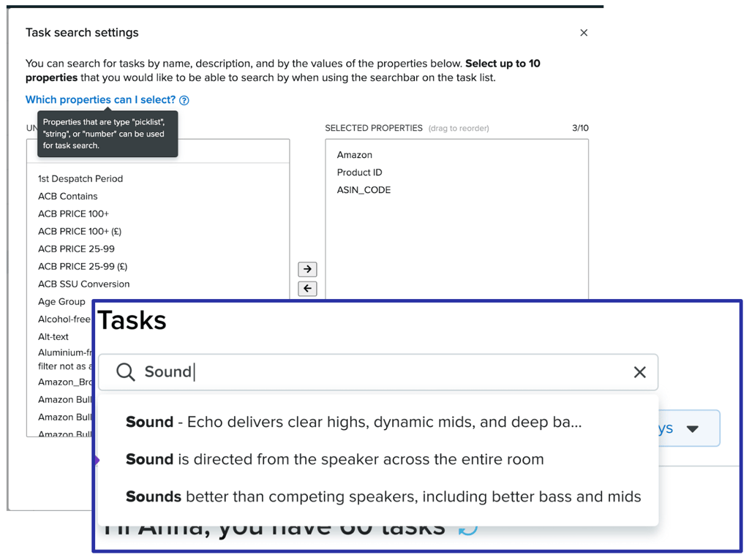749x560 pixels.
Task: Click the Tasks search field containing 'Sound'
Action: click(378, 372)
